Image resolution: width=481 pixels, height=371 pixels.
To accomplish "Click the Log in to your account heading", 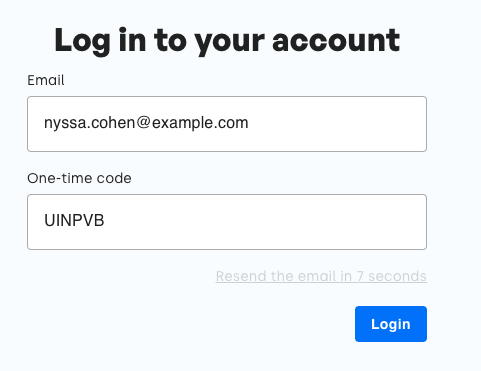I will (227, 41).
